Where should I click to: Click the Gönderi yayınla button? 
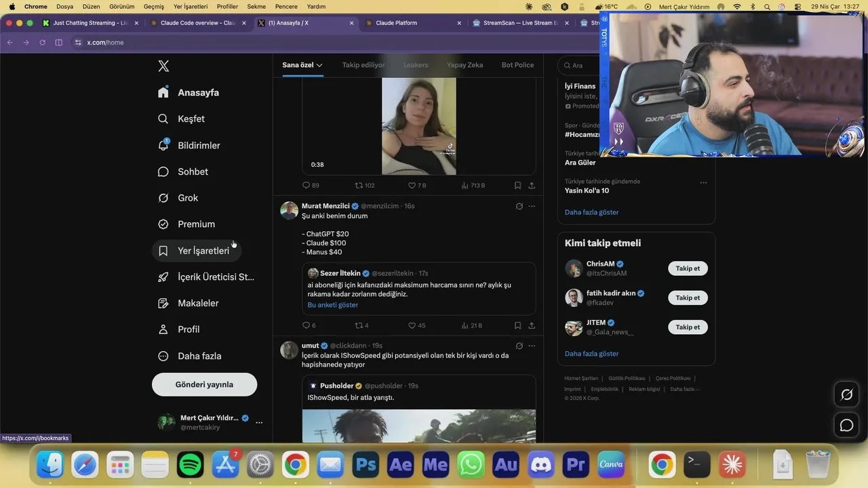click(x=204, y=384)
